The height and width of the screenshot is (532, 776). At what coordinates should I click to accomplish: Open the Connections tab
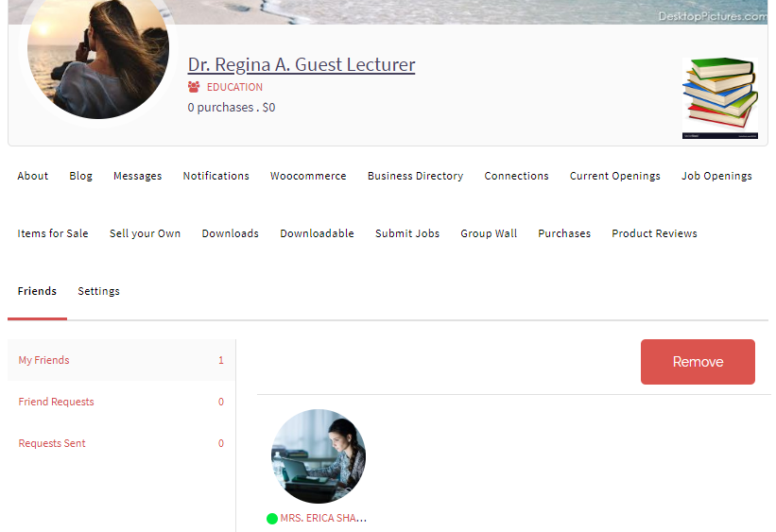[516, 176]
